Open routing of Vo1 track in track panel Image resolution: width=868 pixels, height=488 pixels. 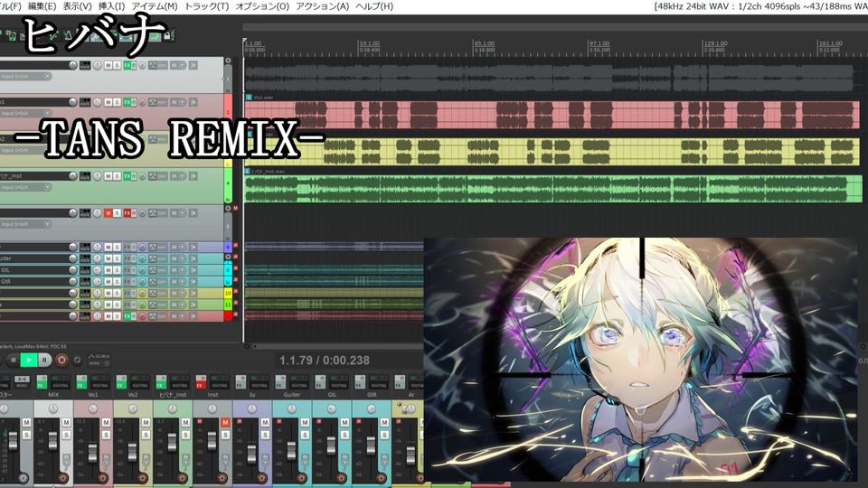(85, 102)
